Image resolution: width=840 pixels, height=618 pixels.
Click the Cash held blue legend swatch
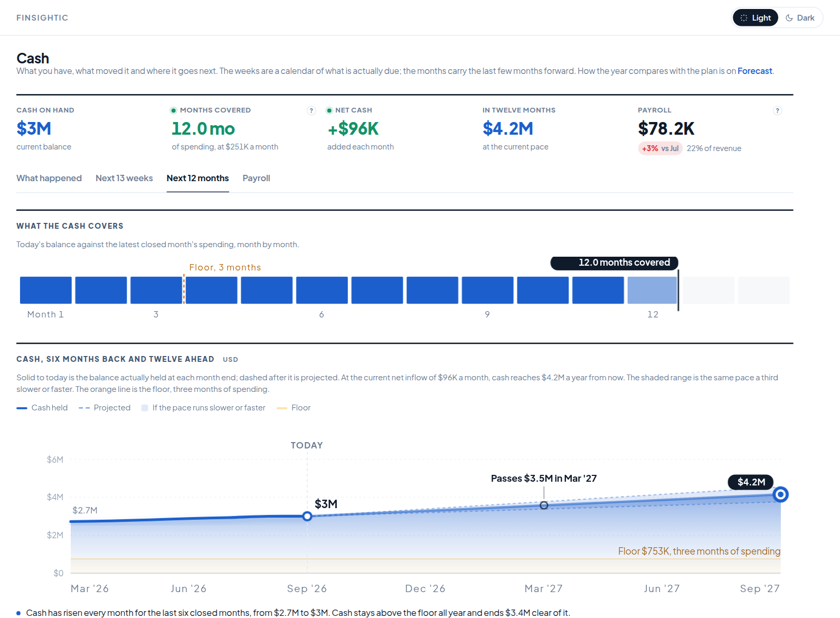[22, 408]
